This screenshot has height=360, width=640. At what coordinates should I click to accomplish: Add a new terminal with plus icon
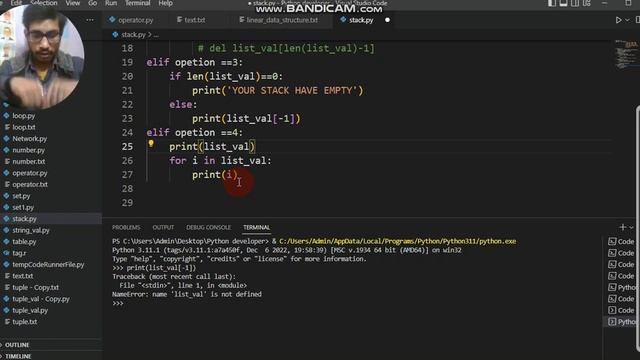pos(622,227)
